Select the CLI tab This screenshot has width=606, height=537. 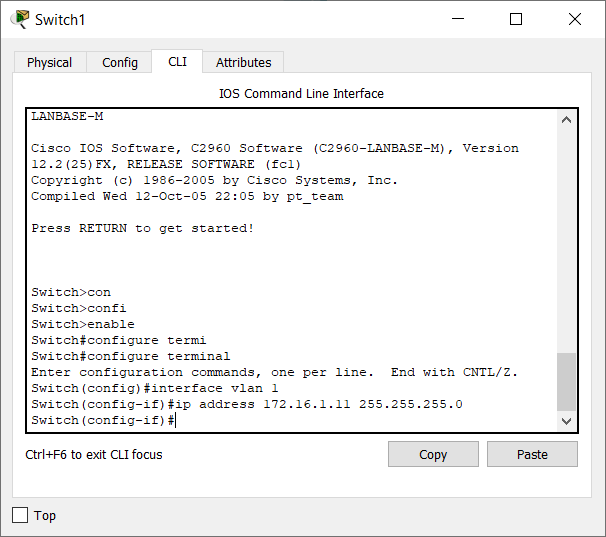[x=177, y=61]
